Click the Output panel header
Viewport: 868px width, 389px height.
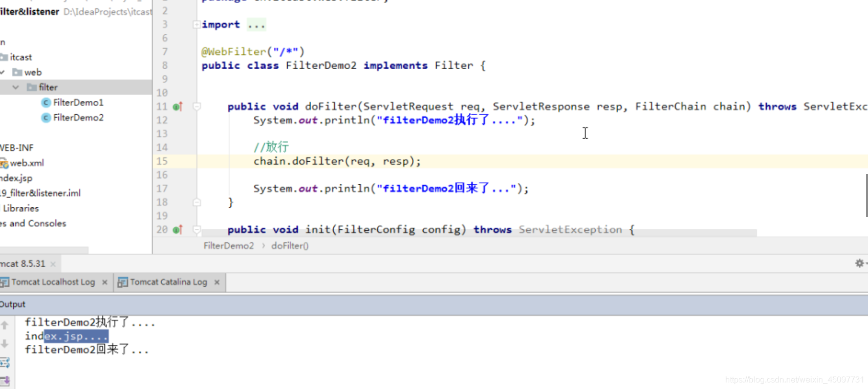pos(434,305)
